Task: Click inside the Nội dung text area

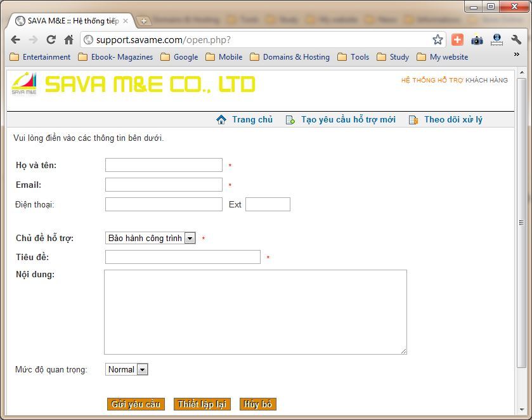Action: pyautogui.click(x=256, y=312)
